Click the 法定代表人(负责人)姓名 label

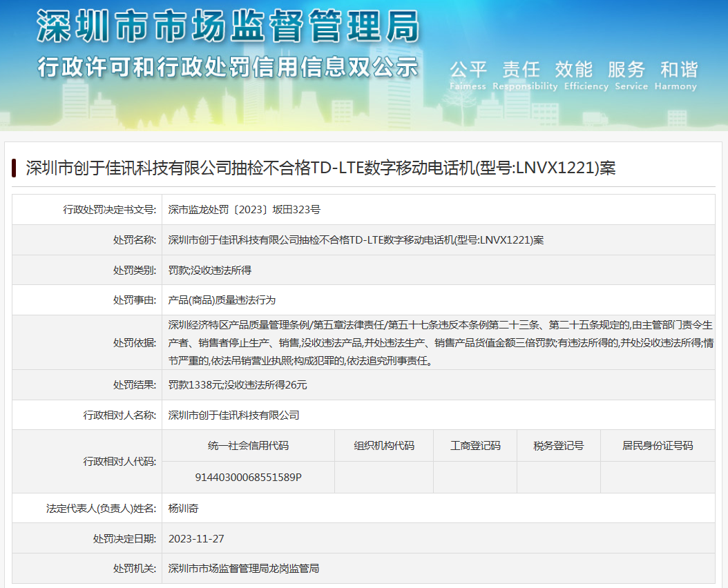[x=102, y=509]
